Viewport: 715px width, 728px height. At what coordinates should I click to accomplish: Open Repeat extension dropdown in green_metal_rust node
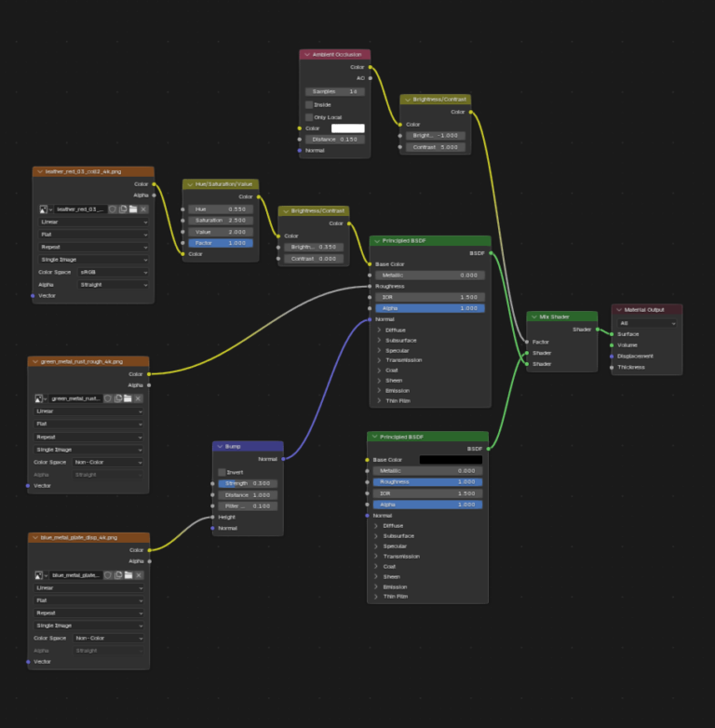[88, 437]
